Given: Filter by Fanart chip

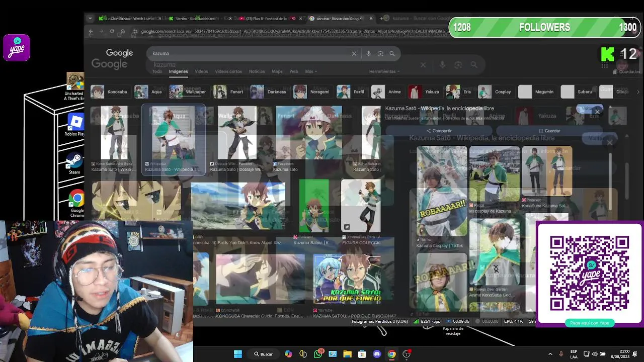Looking at the screenshot, I should coord(229,92).
